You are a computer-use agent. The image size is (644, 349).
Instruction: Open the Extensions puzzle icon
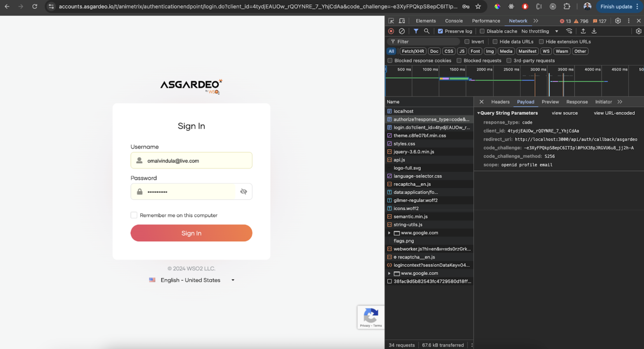(x=567, y=7)
